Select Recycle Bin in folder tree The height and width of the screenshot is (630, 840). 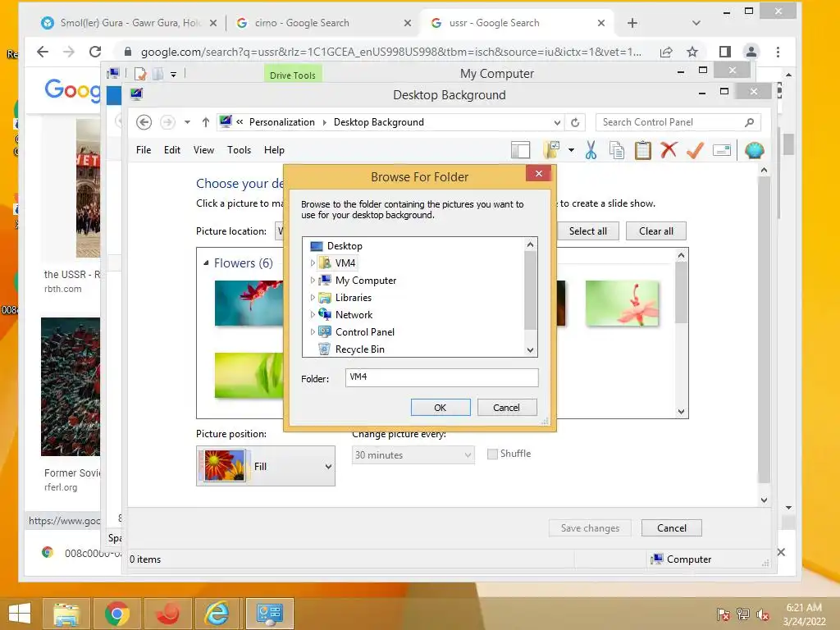point(359,349)
